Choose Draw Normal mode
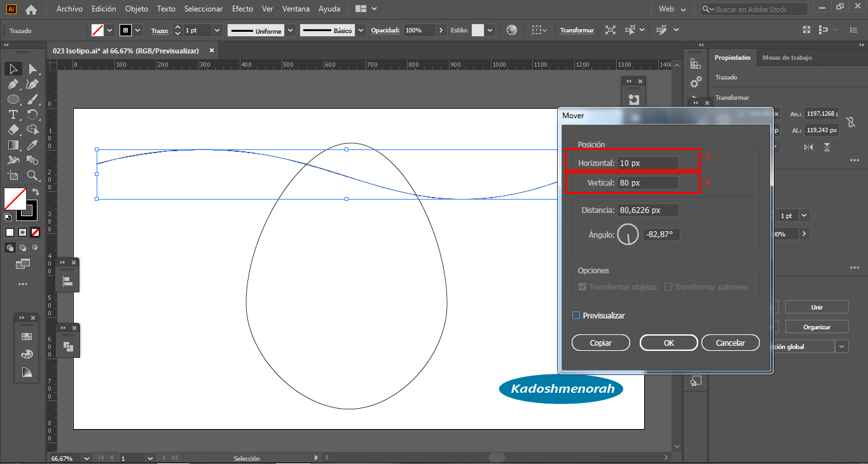This screenshot has width=868, height=464. [10, 248]
